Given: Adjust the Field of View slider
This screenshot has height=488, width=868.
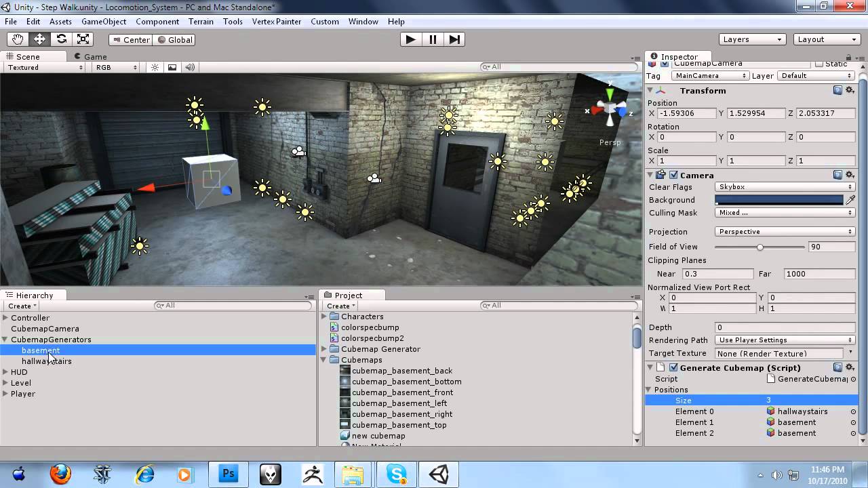Looking at the screenshot, I should pyautogui.click(x=759, y=247).
